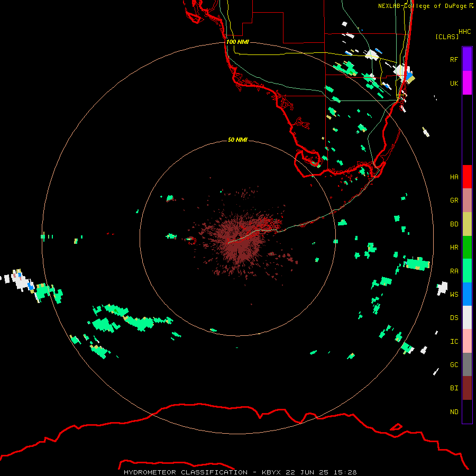Click the ND black legend swatch
This screenshot has width=476, height=476.
467,411
